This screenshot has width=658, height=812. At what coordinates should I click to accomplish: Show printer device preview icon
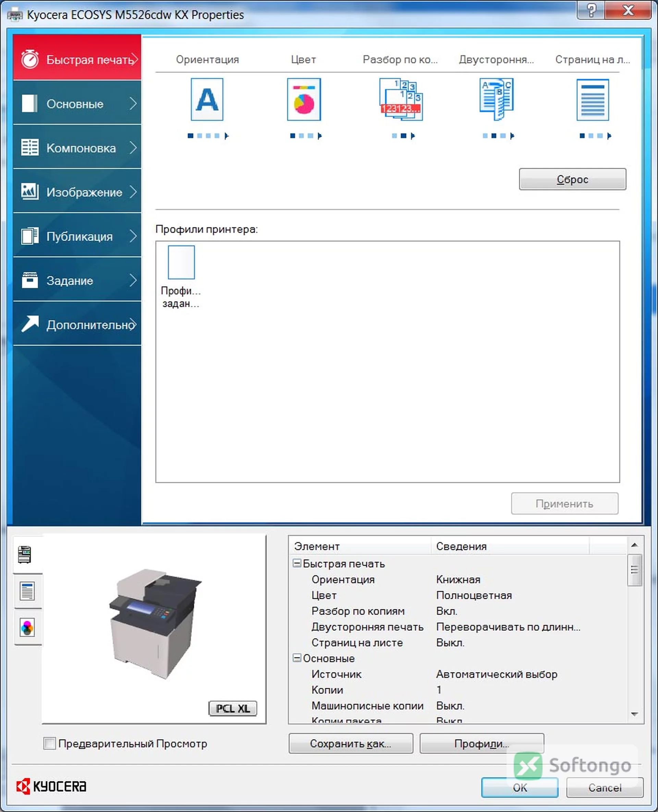tap(25, 555)
